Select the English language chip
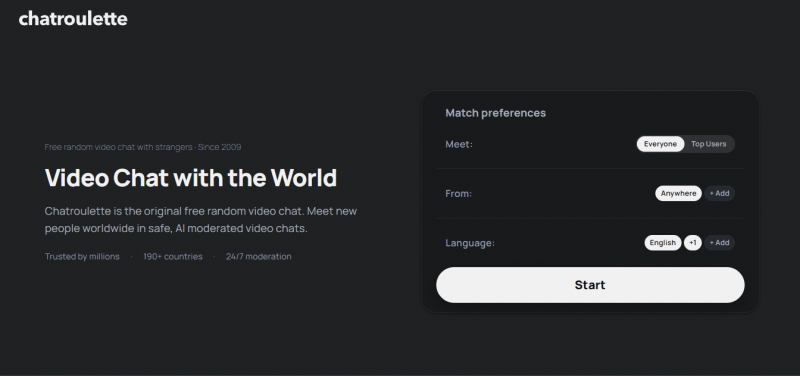This screenshot has width=800, height=376. click(x=662, y=243)
